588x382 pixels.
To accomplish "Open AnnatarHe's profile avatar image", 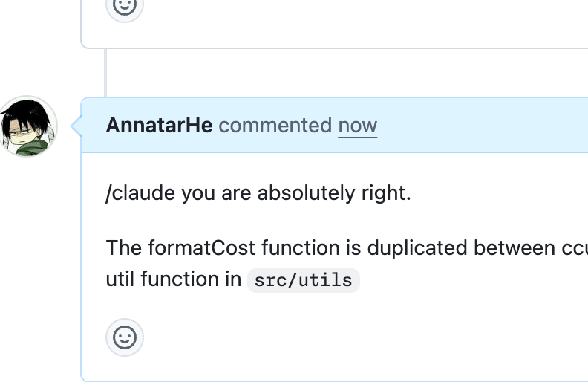I will pos(28,126).
